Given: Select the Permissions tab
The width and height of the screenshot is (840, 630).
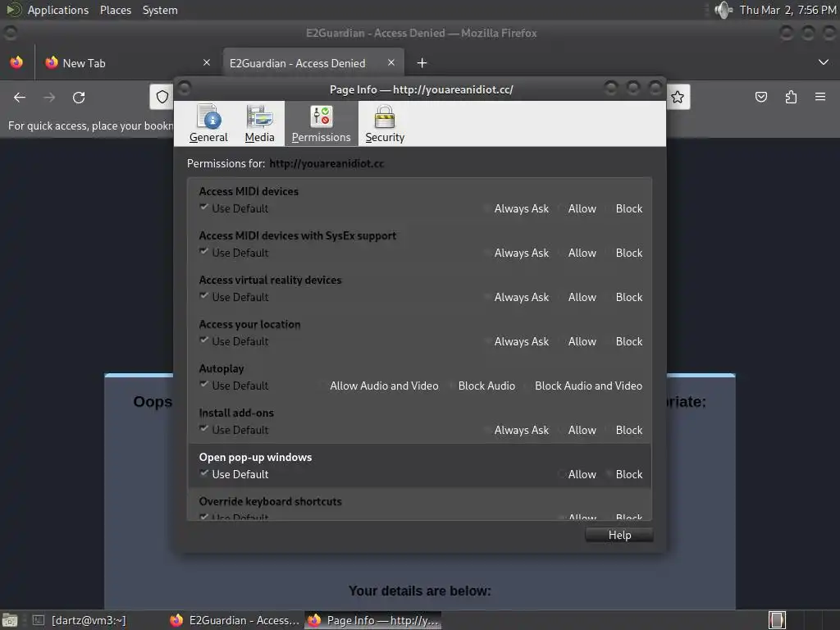Looking at the screenshot, I should click(321, 124).
